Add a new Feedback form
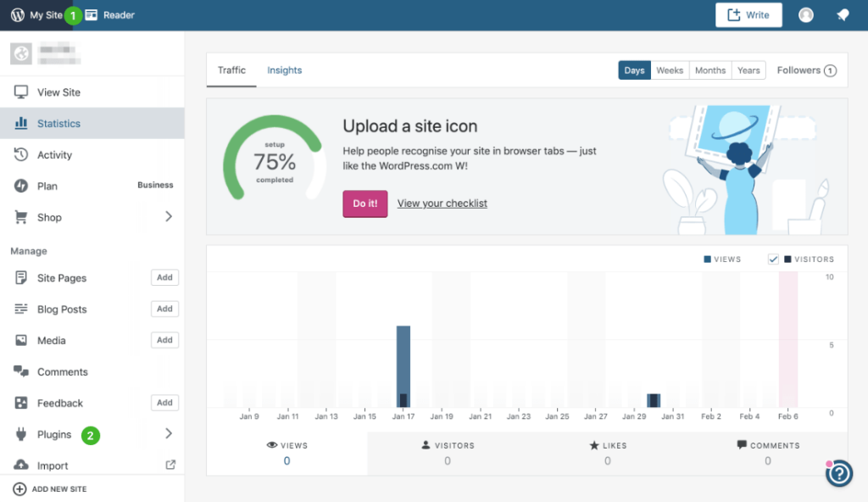This screenshot has height=502, width=868. click(164, 402)
